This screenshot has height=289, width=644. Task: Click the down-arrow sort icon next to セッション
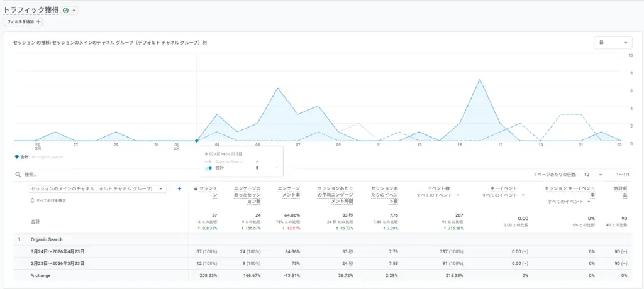[x=196, y=189]
